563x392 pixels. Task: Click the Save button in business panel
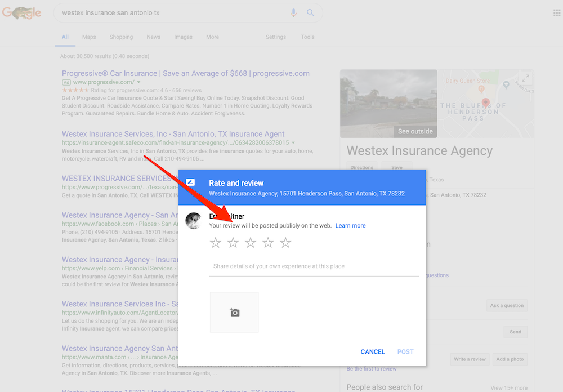(397, 166)
